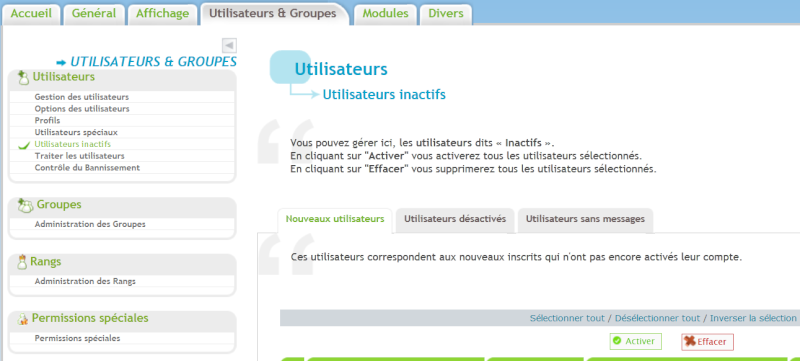Open the Modules tab
Screen dimensions: 800x361
coord(385,14)
